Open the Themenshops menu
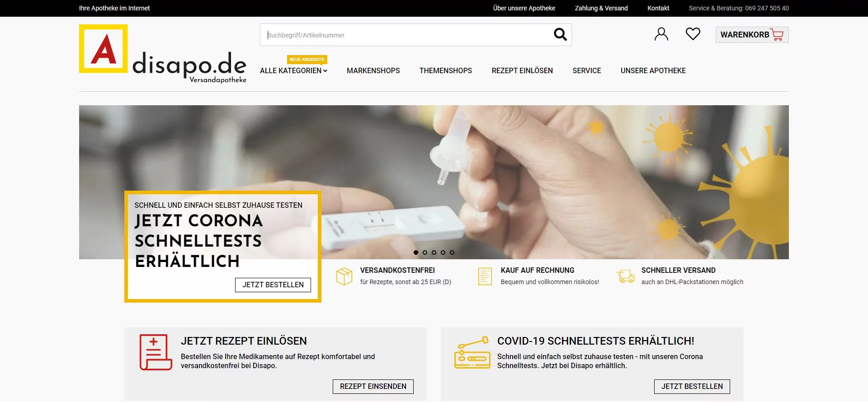 click(x=446, y=70)
